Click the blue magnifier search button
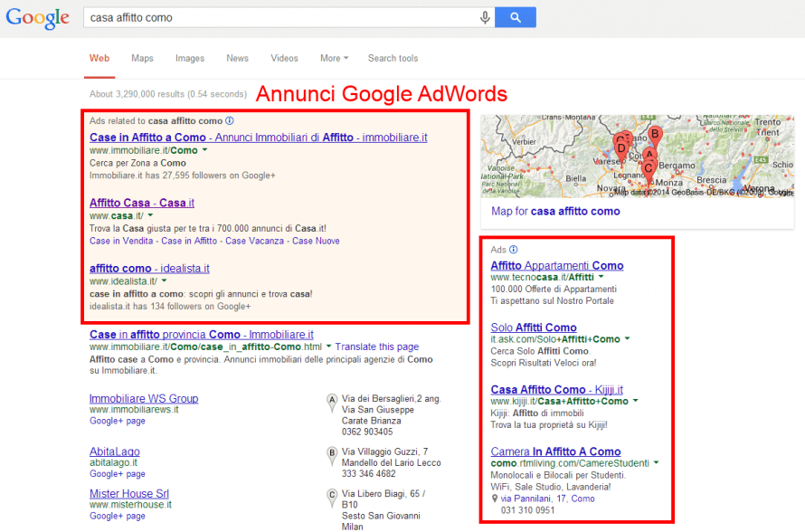The width and height of the screenshot is (805, 532). pyautogui.click(x=516, y=17)
